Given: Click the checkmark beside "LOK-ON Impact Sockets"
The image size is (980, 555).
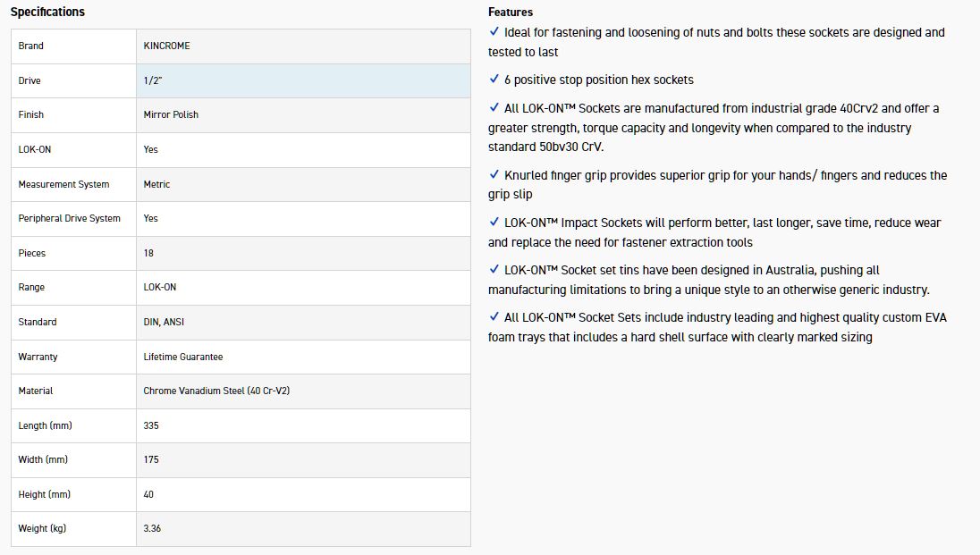Looking at the screenshot, I should click(x=494, y=222).
